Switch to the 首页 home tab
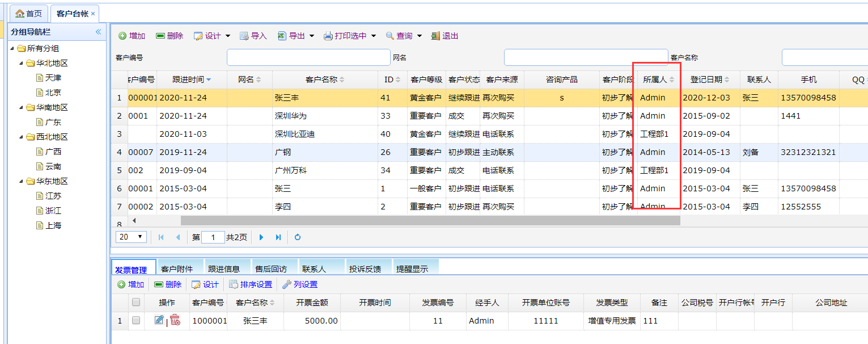Image resolution: width=868 pixels, height=344 pixels. click(x=28, y=14)
